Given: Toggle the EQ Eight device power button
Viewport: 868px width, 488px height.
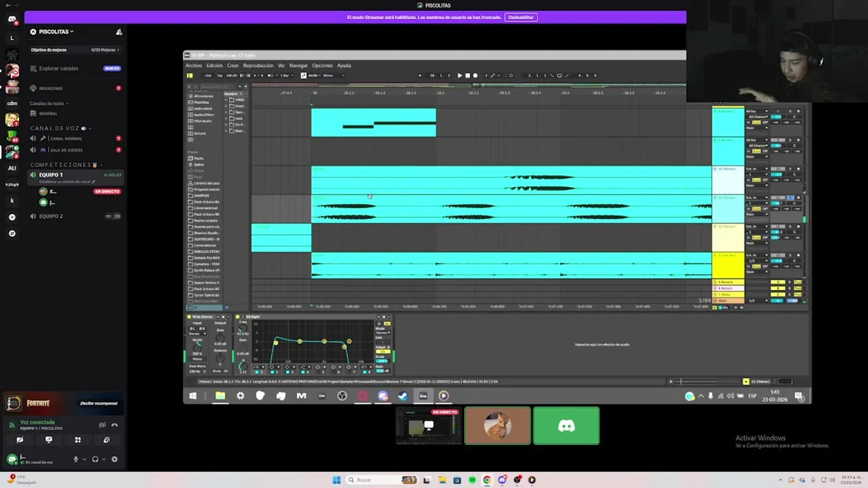Looking at the screenshot, I should pos(237,317).
